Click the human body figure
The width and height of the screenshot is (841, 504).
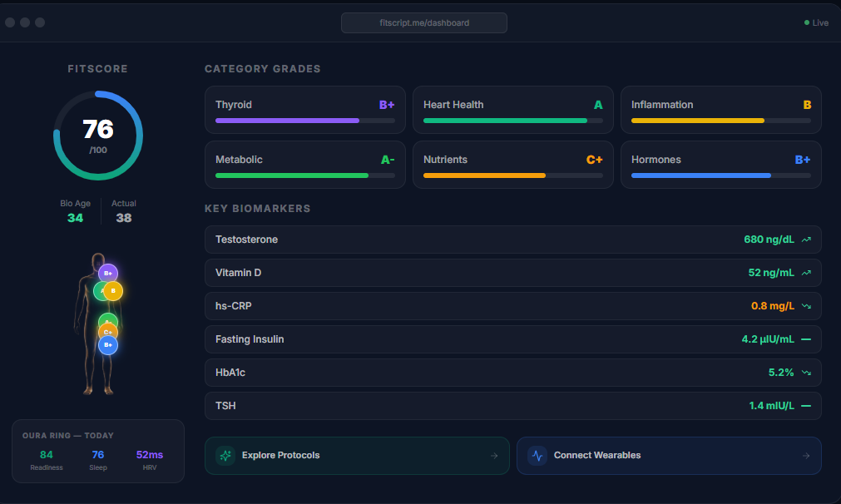97,324
